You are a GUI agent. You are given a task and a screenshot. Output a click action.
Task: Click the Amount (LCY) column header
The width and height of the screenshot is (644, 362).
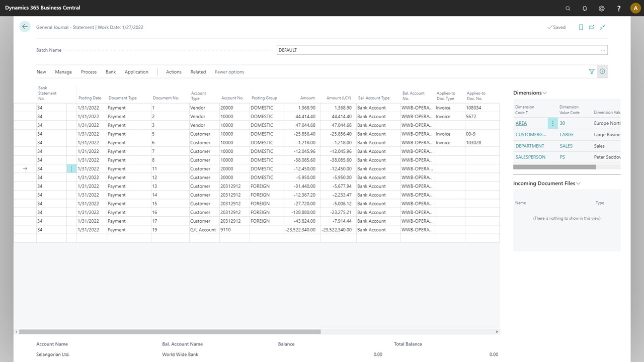(339, 98)
